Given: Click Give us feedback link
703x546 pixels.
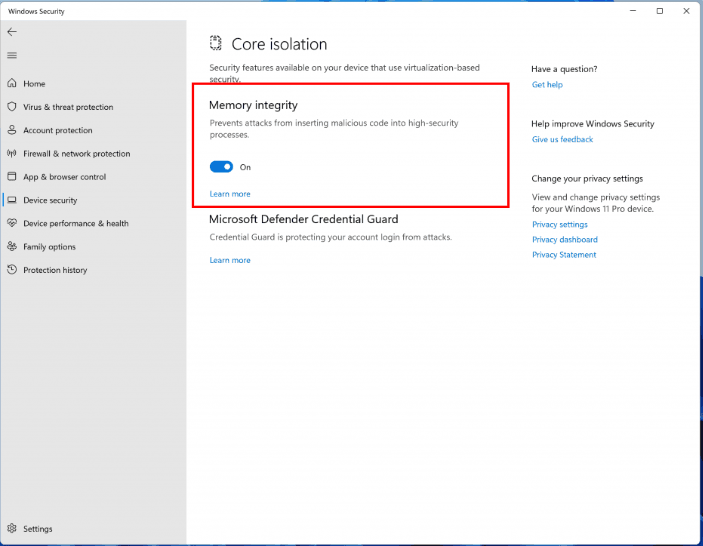Looking at the screenshot, I should [562, 139].
